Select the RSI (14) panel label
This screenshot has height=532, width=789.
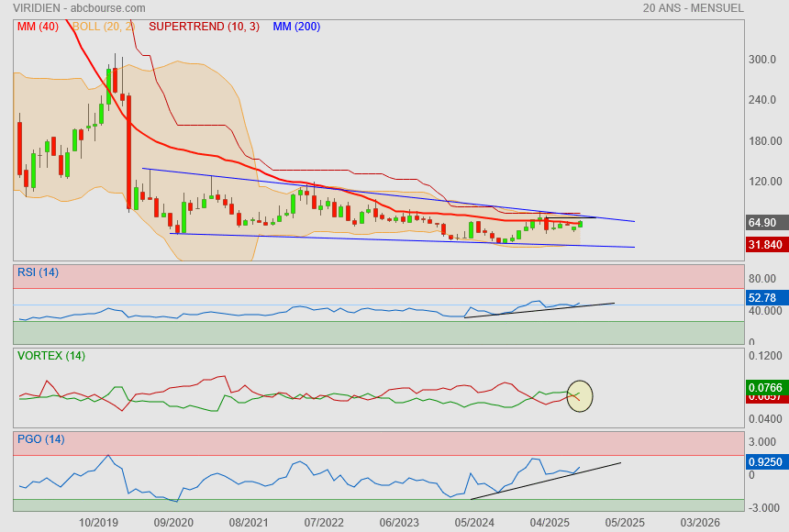pyautogui.click(x=38, y=272)
